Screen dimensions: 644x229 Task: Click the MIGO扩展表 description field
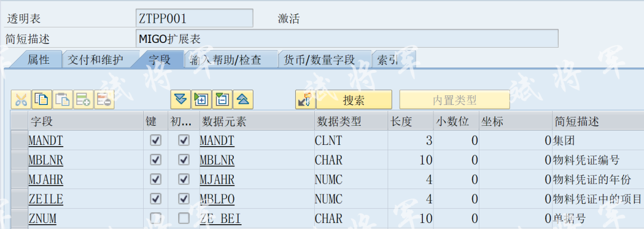346,39
